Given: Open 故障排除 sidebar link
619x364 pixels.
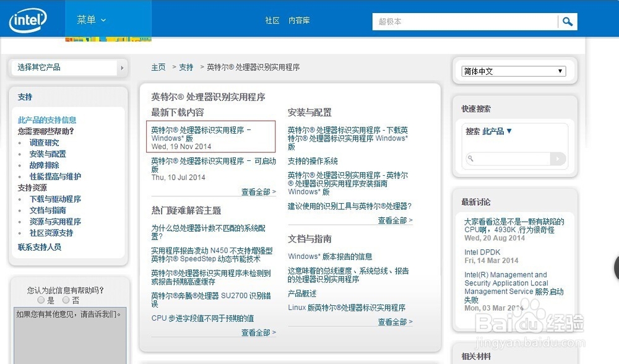Looking at the screenshot, I should click(44, 165).
